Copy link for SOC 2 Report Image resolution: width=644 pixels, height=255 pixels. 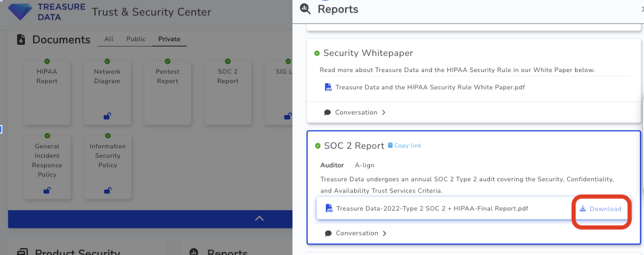pyautogui.click(x=405, y=146)
